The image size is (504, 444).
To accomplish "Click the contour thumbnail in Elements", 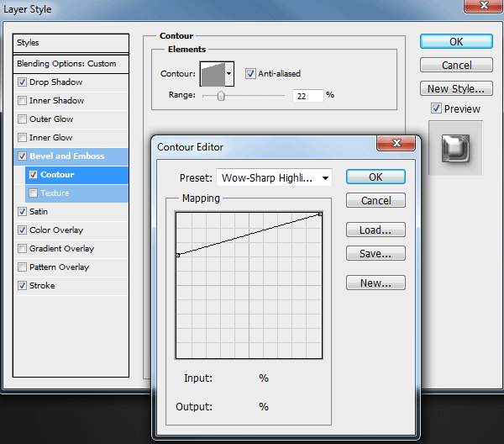I will coord(213,74).
